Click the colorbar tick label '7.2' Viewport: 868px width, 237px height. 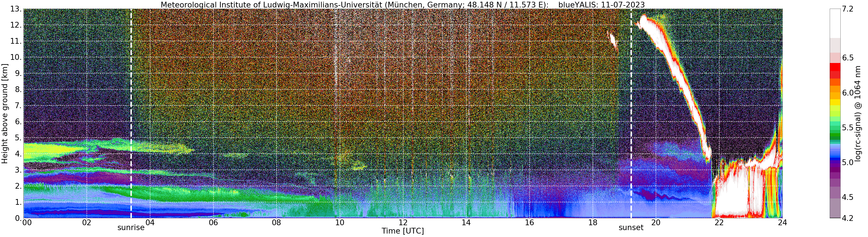(848, 9)
